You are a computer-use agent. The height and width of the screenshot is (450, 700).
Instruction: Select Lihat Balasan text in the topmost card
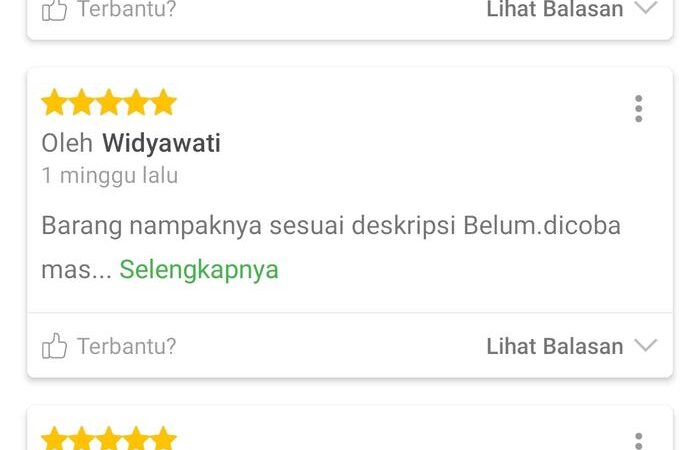(554, 9)
